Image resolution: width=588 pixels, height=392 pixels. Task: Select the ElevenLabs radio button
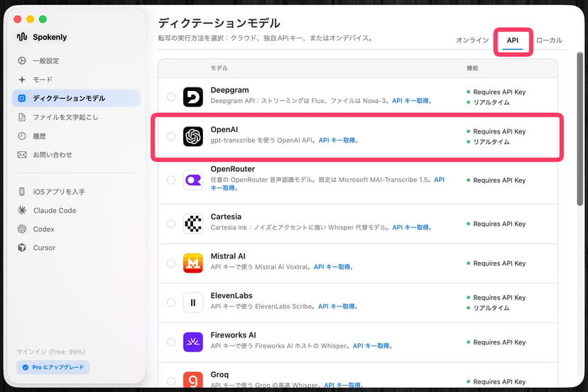(171, 303)
